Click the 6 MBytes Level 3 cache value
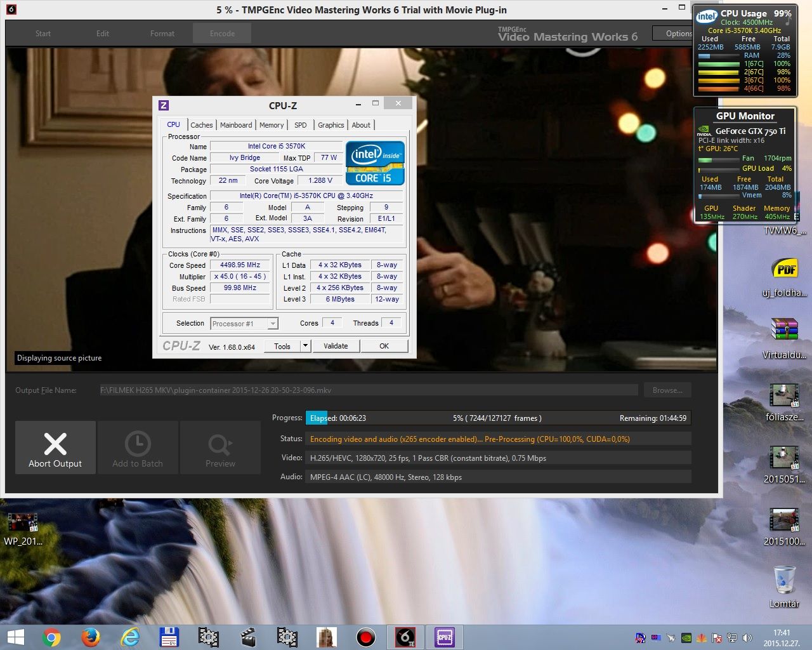812x650 pixels. tap(340, 299)
